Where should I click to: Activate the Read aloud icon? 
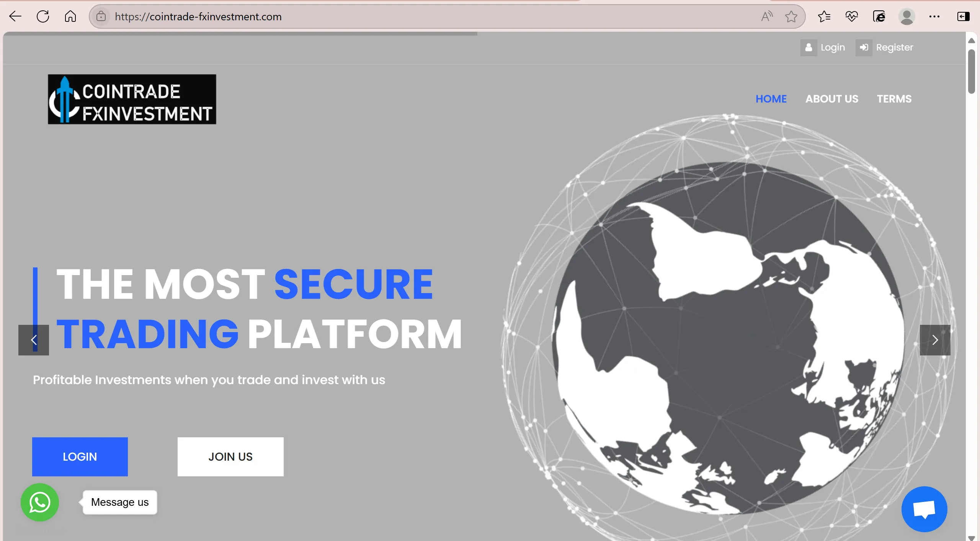[x=767, y=16]
